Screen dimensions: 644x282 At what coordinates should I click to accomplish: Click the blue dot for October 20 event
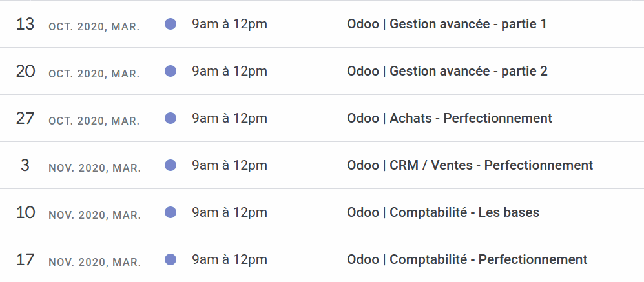(171, 71)
